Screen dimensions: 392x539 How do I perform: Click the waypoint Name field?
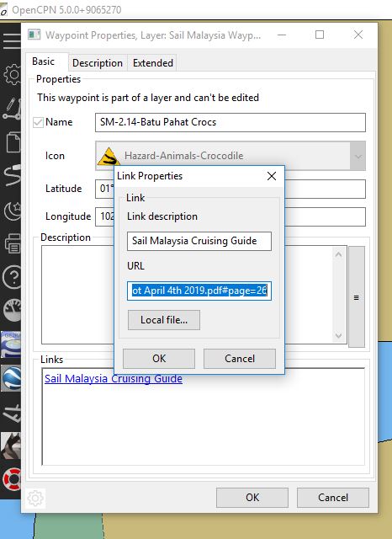tap(230, 122)
